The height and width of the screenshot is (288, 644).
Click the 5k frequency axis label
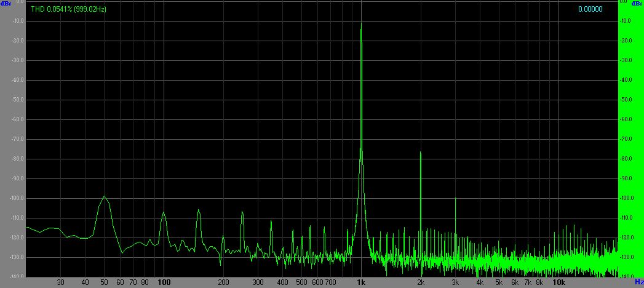pyautogui.click(x=499, y=282)
